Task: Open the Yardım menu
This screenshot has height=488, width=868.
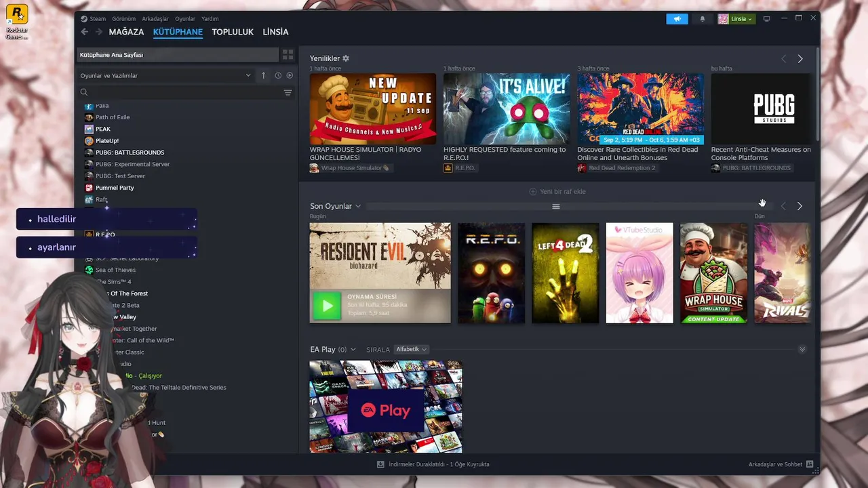Action: coord(210,19)
